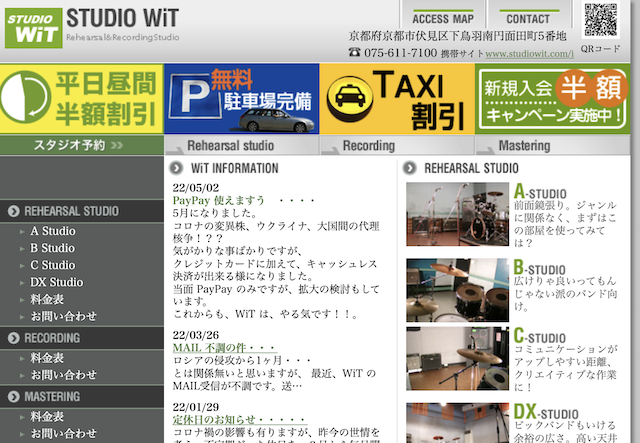Open the ACCESS MAP tab
This screenshot has width=640, height=443.
(443, 19)
